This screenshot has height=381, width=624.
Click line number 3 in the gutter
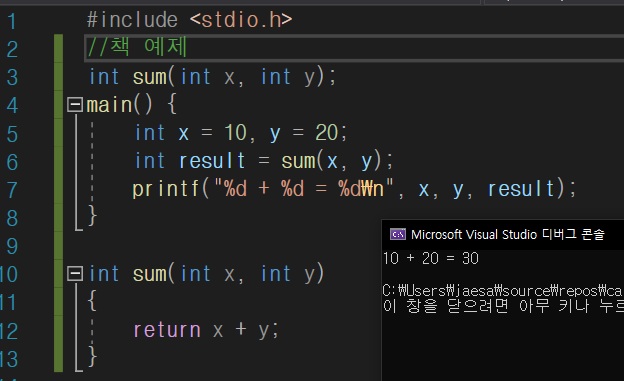pos(12,78)
